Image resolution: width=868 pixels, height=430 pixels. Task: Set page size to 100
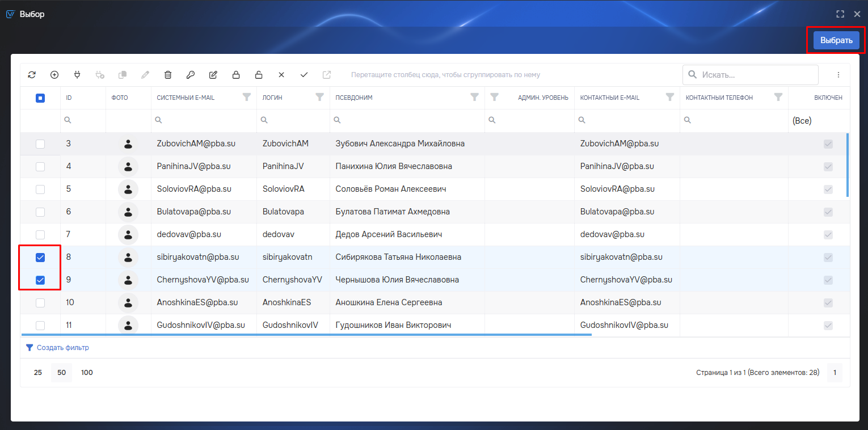click(87, 373)
